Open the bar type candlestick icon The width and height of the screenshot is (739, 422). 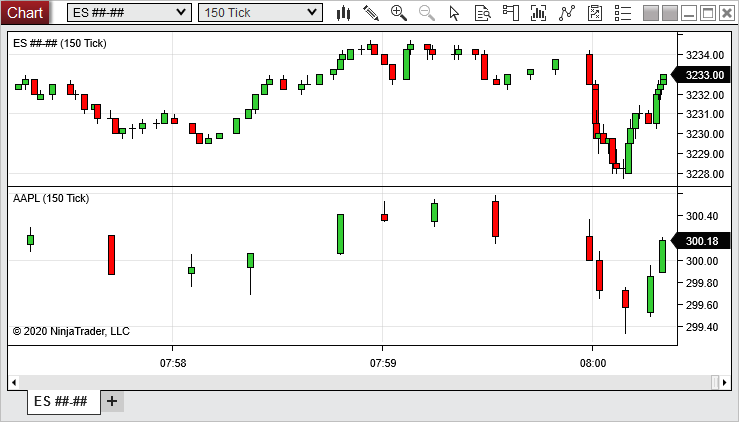(x=343, y=13)
